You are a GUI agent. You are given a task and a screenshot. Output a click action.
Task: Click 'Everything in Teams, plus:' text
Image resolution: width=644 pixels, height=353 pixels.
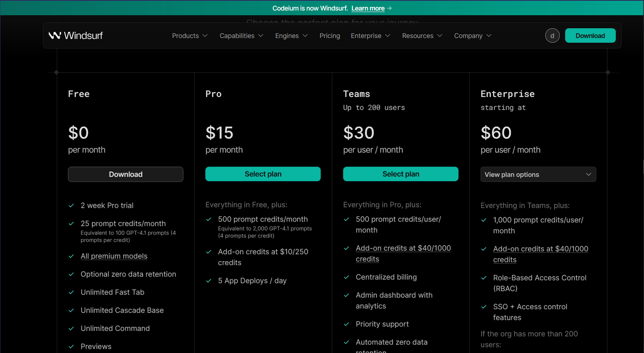pyautogui.click(x=525, y=206)
